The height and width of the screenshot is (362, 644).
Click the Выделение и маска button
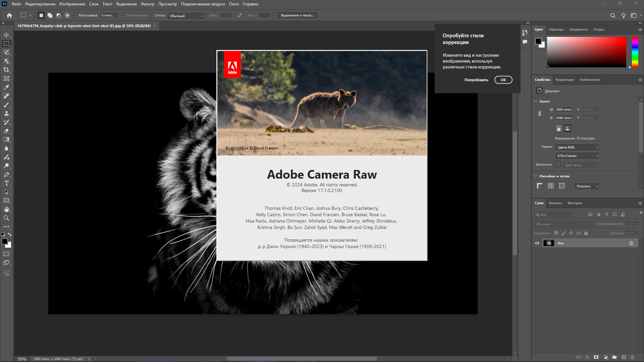298,15
